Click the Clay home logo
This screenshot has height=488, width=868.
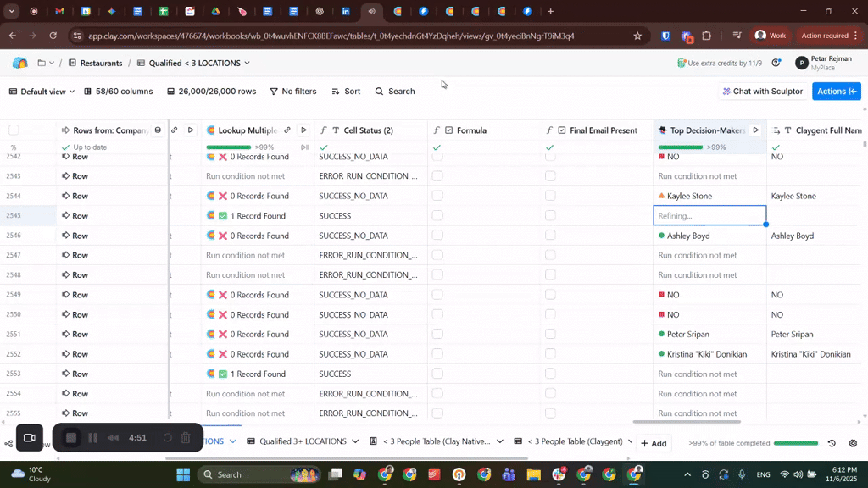pos(20,64)
